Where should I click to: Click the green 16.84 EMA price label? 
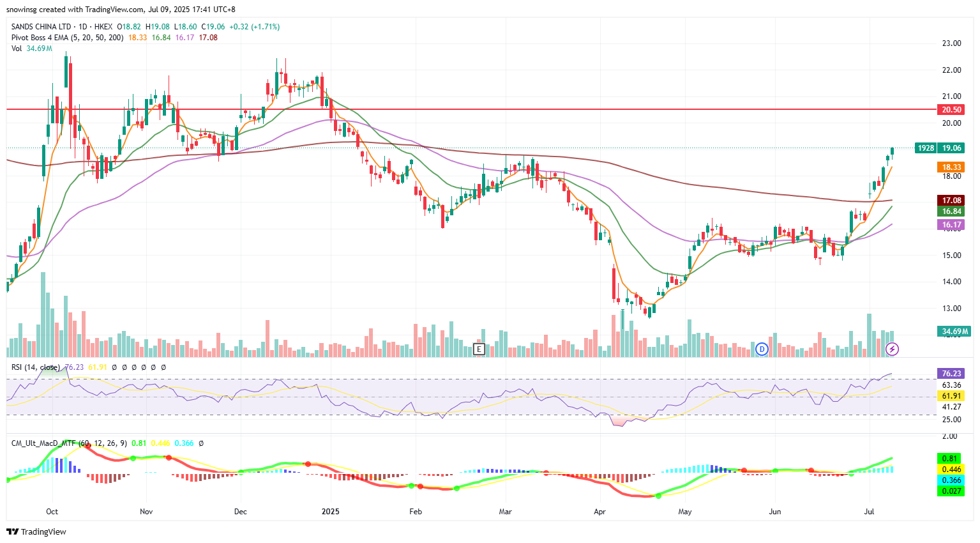pos(951,211)
